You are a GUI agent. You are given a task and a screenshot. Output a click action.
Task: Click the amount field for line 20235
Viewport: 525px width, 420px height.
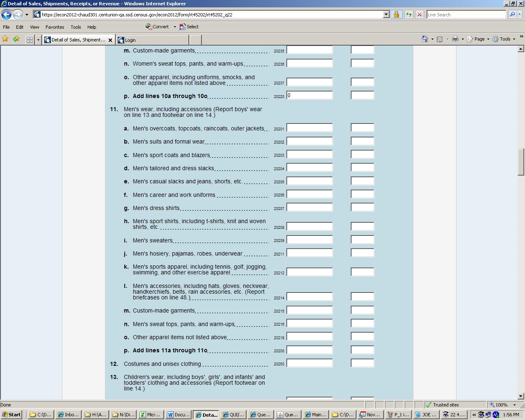tap(310, 50)
